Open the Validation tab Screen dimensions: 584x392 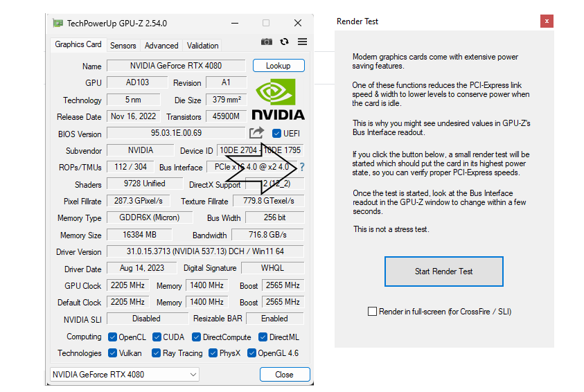[x=202, y=46]
